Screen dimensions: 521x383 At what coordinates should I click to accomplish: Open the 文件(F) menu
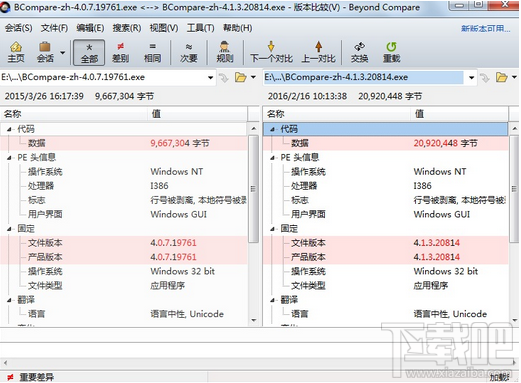coord(54,28)
